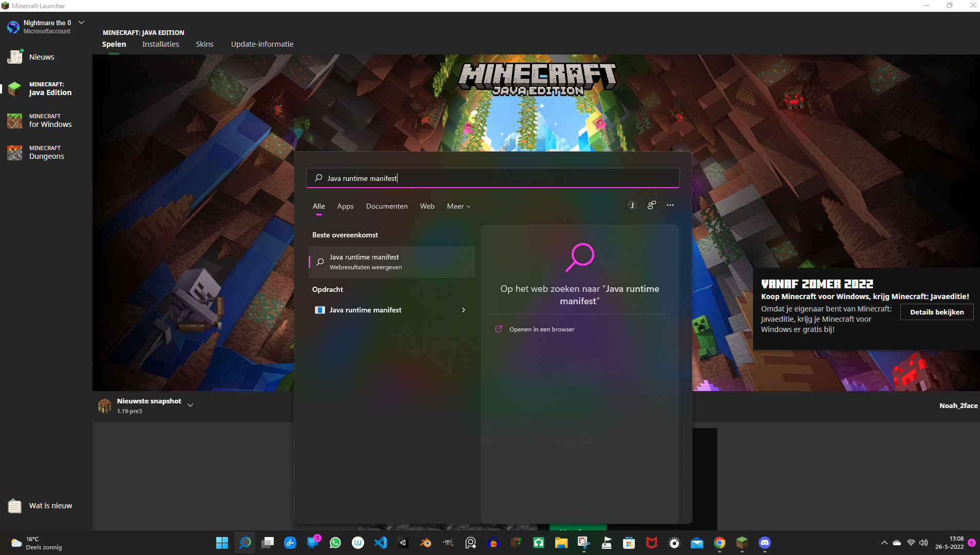Open the Mail app from the taskbar
The image size is (980, 555).
pyautogui.click(x=697, y=543)
